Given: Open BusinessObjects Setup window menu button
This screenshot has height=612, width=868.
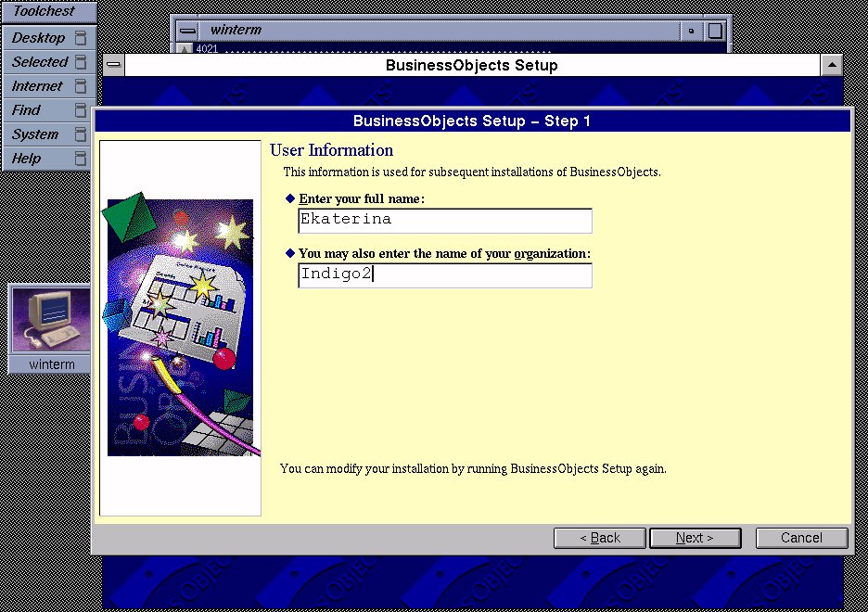Looking at the screenshot, I should click(113, 66).
